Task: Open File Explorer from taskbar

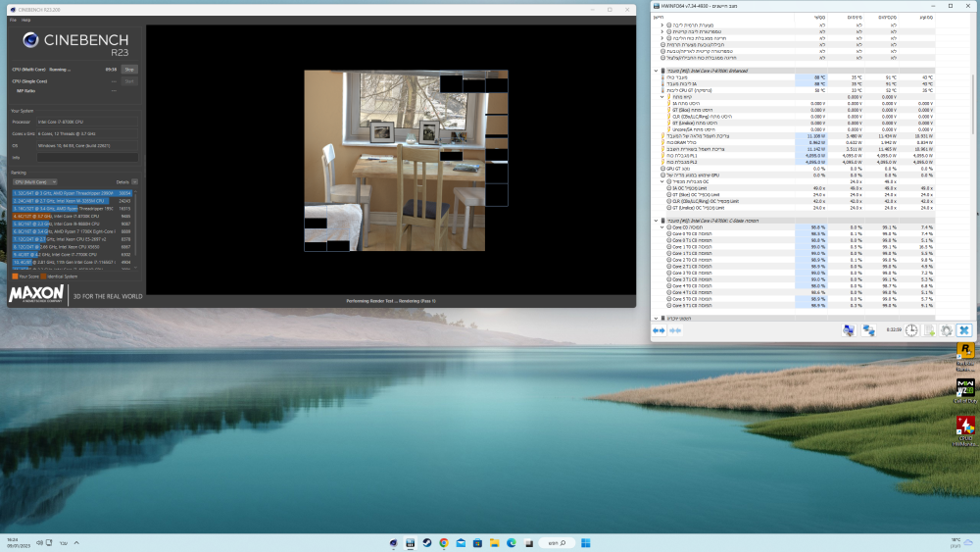Action: pos(494,542)
